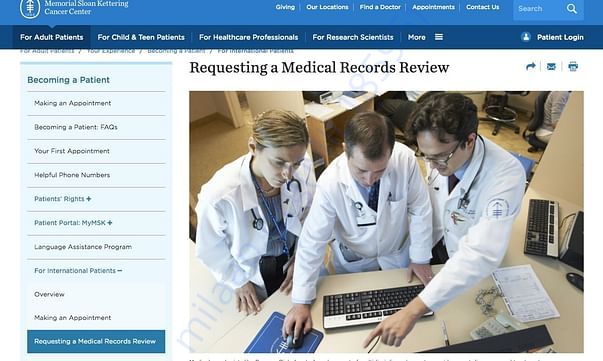Click the Patient Login link
This screenshot has width=603, height=361.
click(x=560, y=37)
